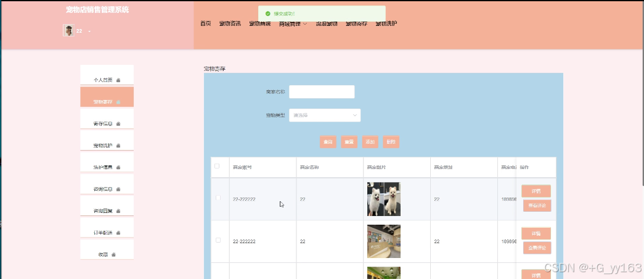
Task: Open the shop interior photo thumbnail
Action: [x=383, y=241]
